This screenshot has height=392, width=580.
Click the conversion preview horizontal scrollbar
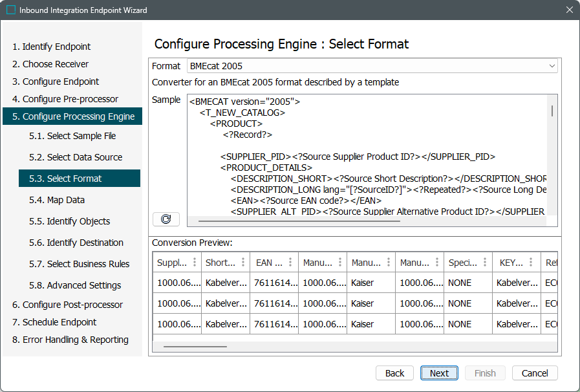click(x=195, y=346)
